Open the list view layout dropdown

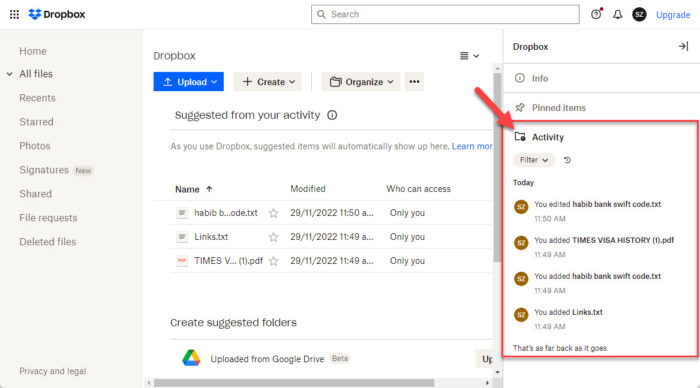click(469, 56)
